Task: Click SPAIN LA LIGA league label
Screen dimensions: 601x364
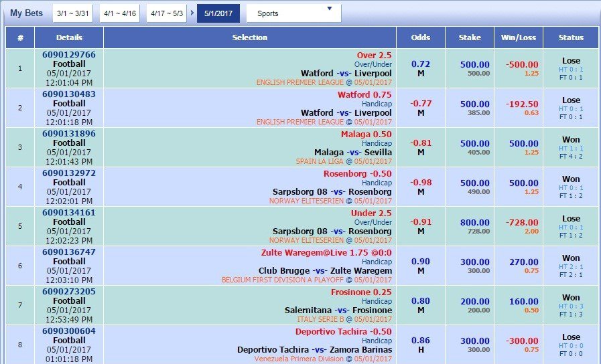Action: click(320, 161)
